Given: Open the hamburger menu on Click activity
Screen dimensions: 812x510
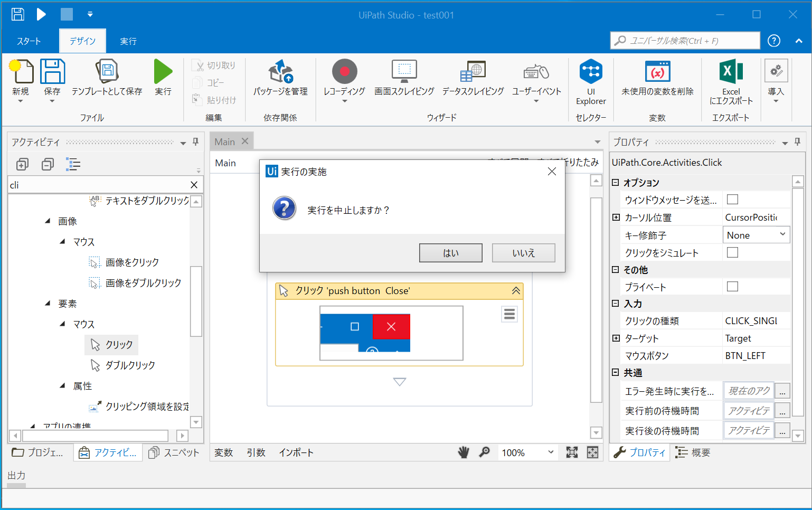Looking at the screenshot, I should (509, 314).
